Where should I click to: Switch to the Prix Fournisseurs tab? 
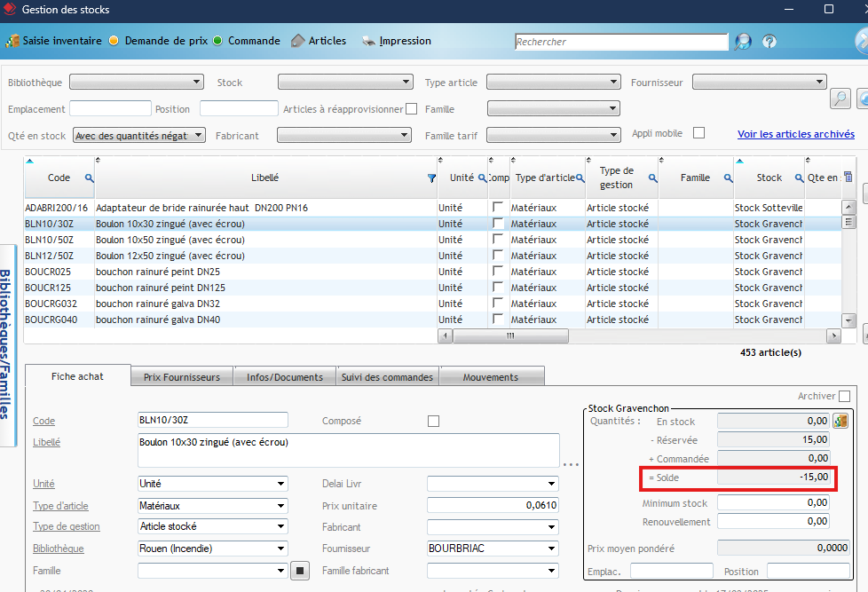pos(181,377)
